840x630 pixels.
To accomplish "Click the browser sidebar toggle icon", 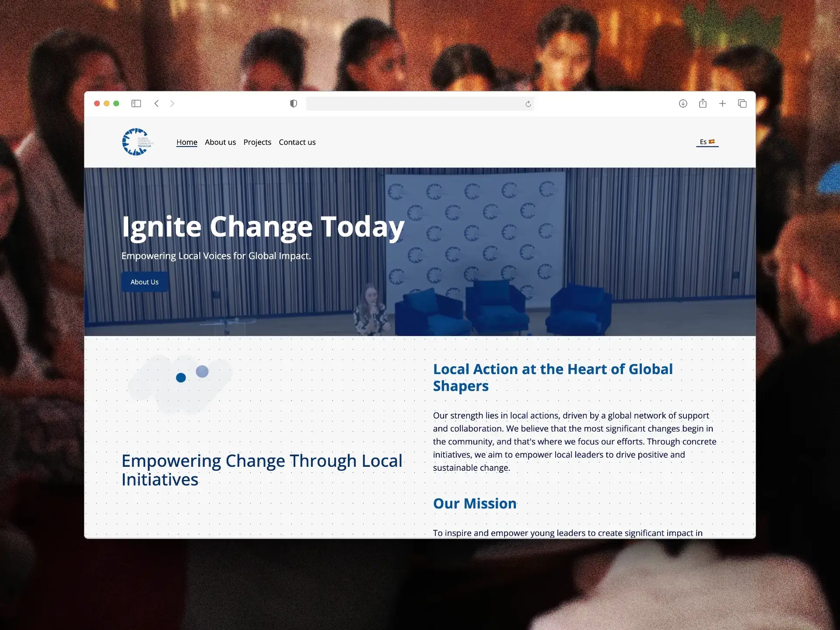I will click(136, 103).
